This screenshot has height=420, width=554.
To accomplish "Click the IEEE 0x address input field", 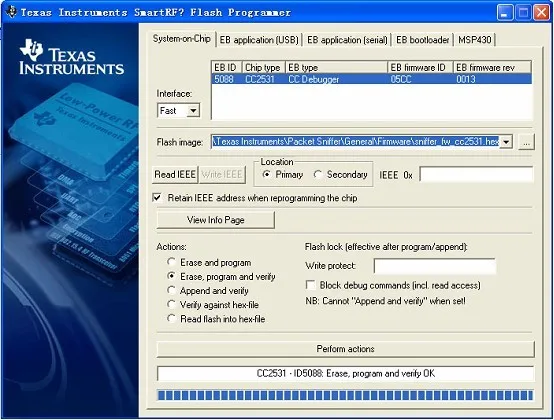I will 476,174.
